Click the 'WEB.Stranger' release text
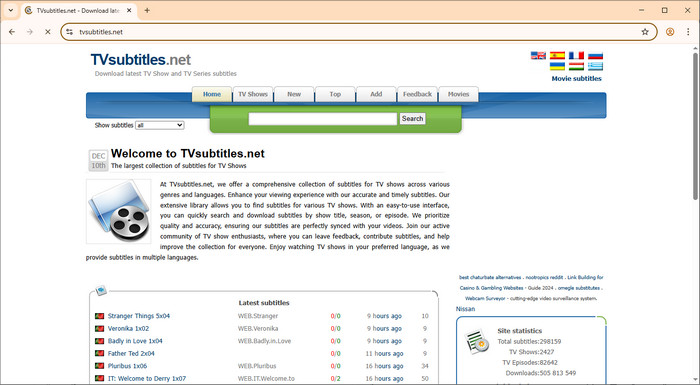700x385 pixels. 258,316
